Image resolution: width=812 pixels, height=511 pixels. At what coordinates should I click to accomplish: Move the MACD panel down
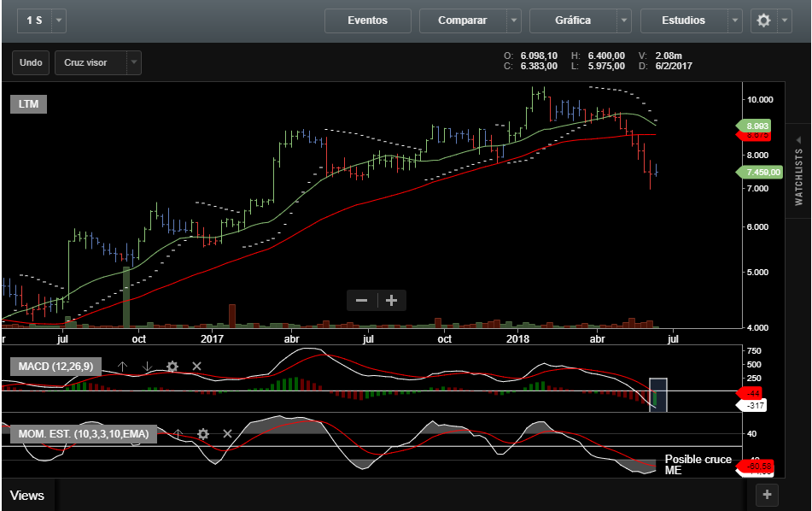147,367
